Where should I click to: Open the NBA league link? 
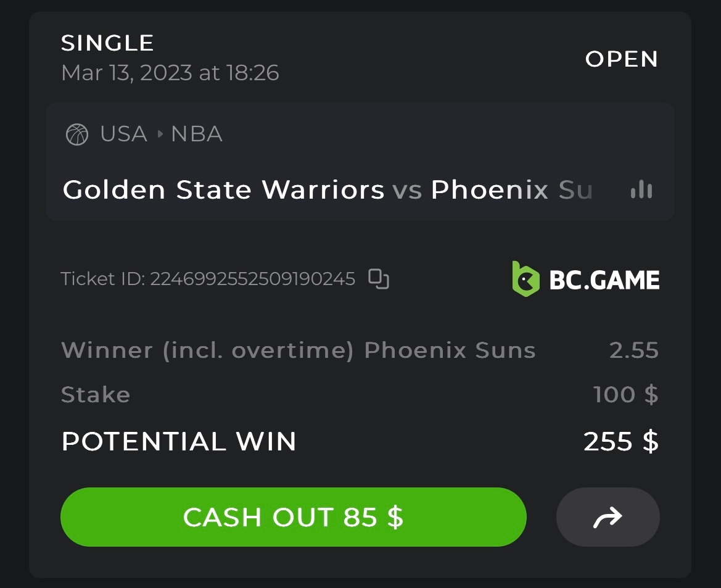[x=197, y=134]
